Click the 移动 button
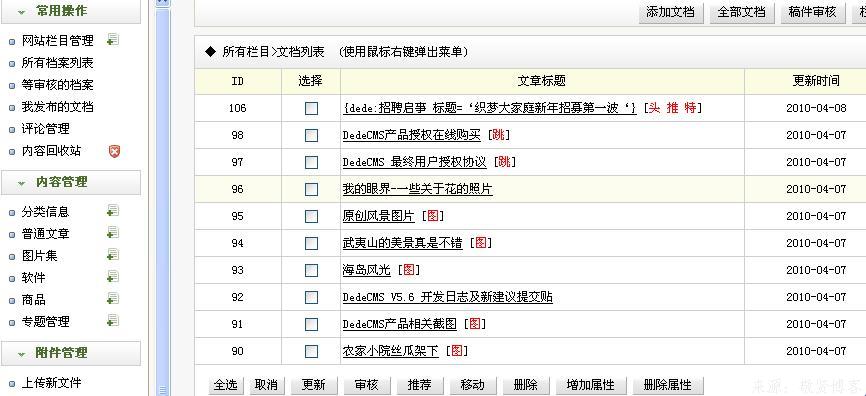 [x=472, y=385]
